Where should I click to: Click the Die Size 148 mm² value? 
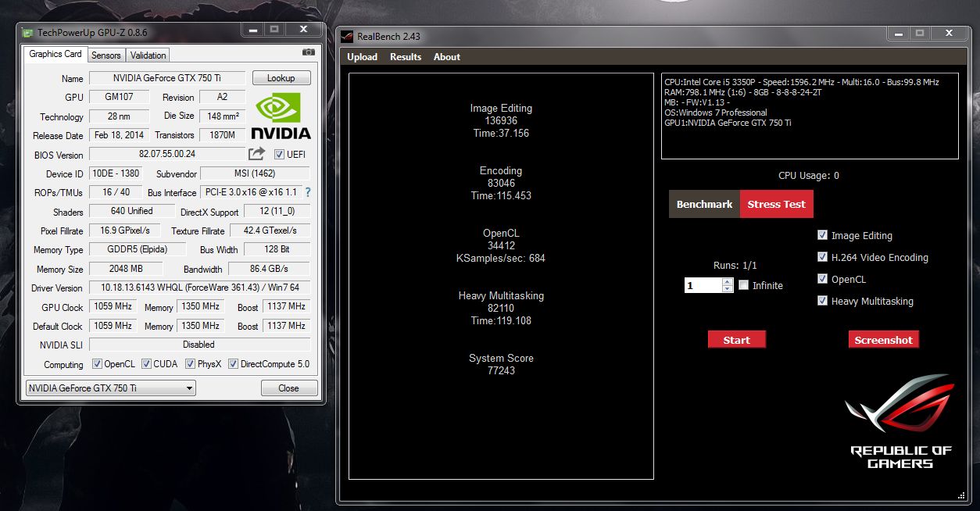click(x=223, y=116)
